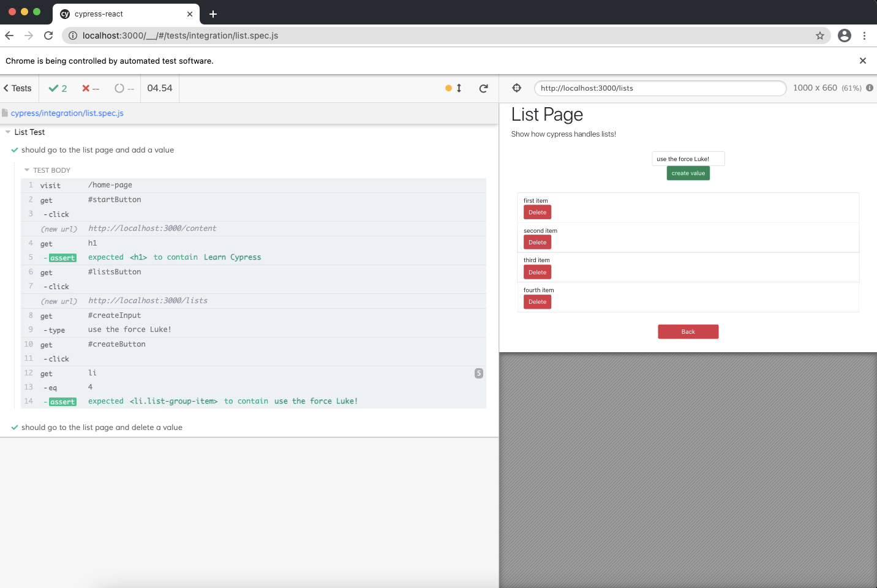The width and height of the screenshot is (877, 588).
Task: Delete the first item list entry
Action: click(x=537, y=212)
